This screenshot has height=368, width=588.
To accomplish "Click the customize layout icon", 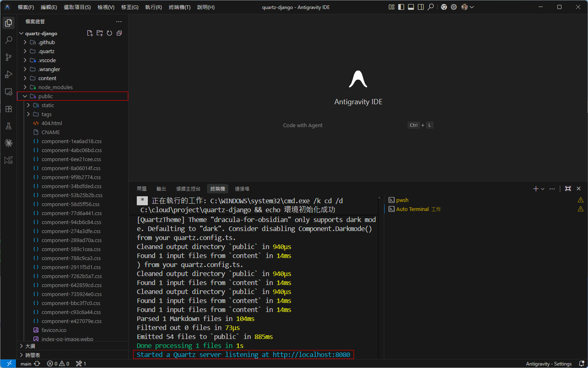I will pos(392,7).
